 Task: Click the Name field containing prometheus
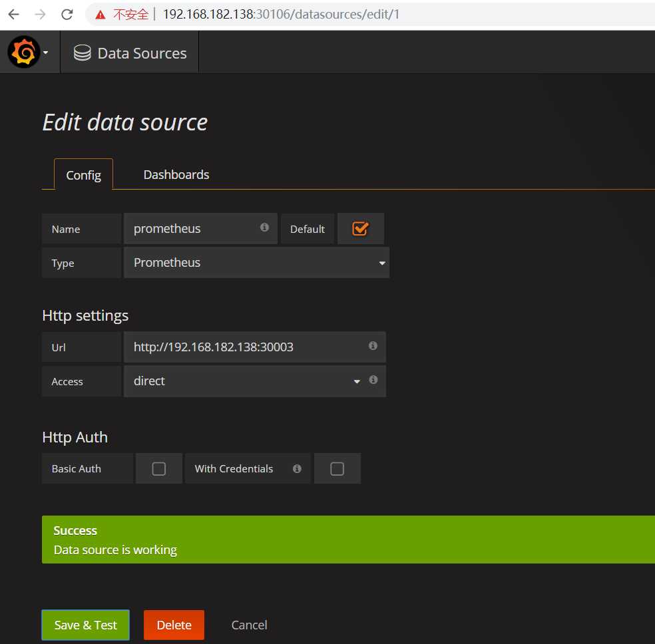pos(200,229)
